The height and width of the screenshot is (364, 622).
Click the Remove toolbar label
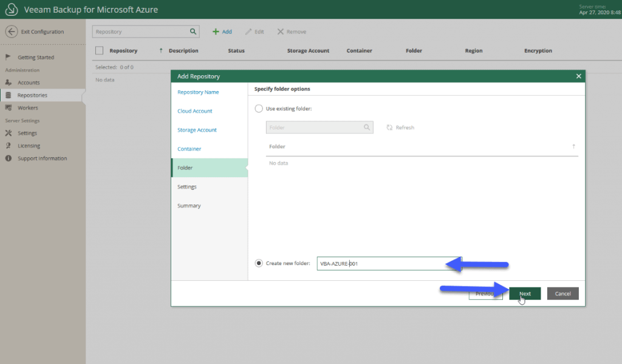(x=296, y=32)
